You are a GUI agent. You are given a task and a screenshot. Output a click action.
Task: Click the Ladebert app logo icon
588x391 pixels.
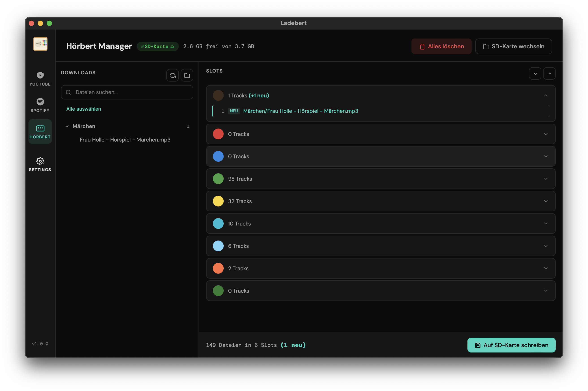(40, 44)
